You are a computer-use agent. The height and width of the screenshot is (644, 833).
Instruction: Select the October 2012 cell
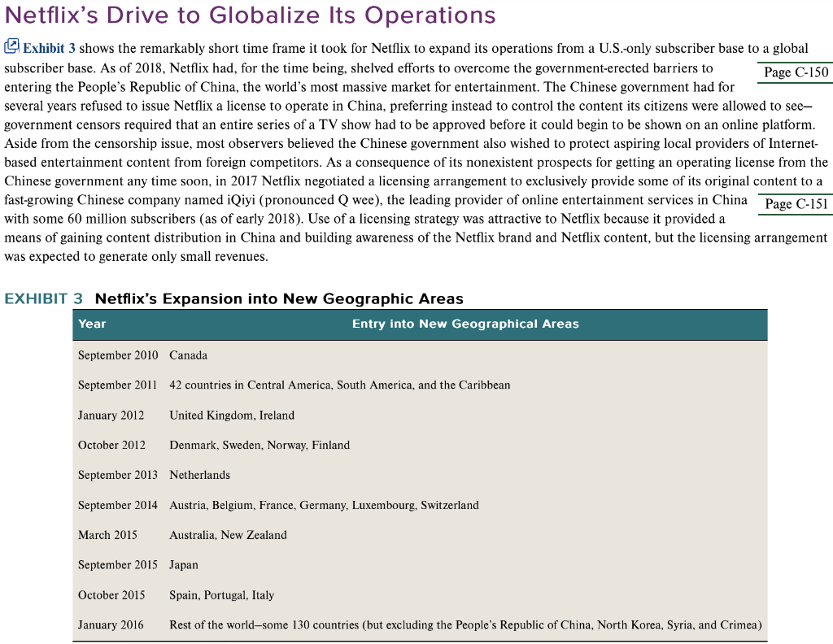point(111,445)
